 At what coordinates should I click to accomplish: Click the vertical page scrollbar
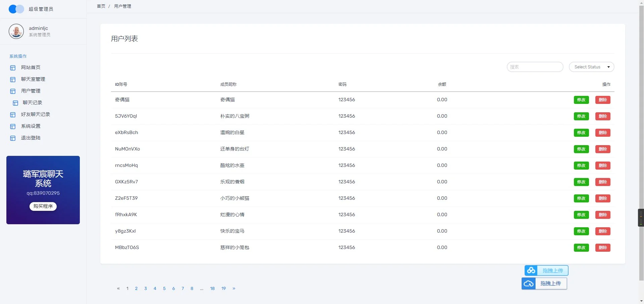point(641,134)
